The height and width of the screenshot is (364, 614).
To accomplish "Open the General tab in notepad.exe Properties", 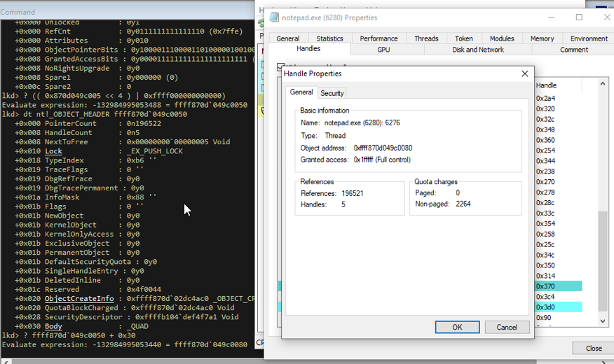I will (288, 38).
